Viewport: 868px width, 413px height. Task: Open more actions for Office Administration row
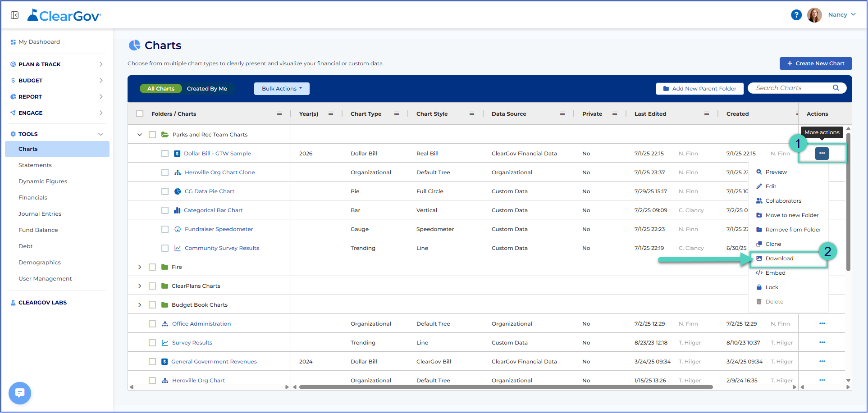822,323
